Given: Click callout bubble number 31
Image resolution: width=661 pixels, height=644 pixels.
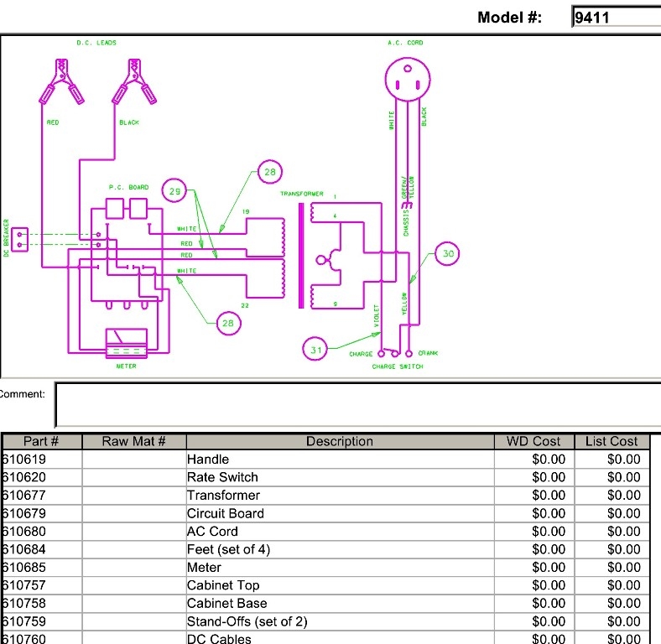Looking at the screenshot, I should 315,349.
